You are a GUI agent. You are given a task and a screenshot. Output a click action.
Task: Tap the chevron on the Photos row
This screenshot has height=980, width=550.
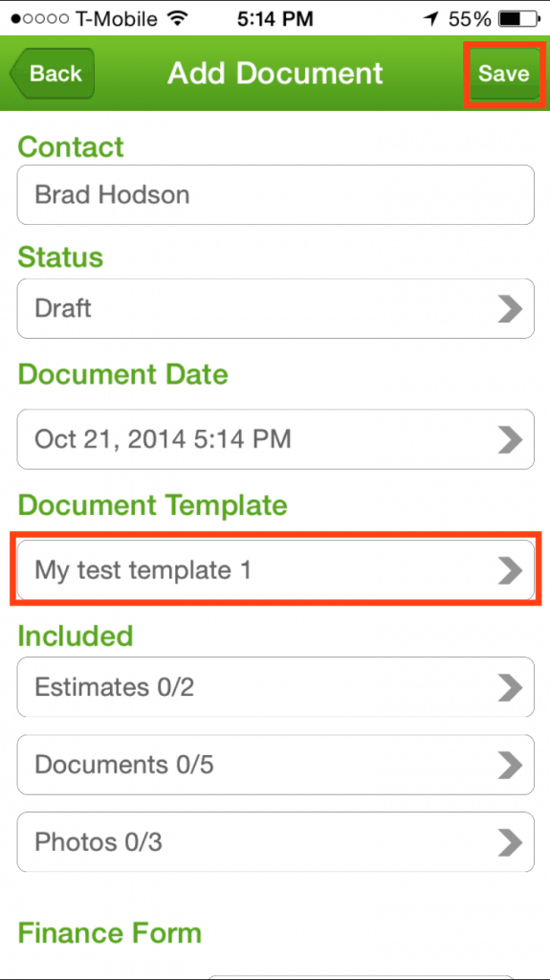pyautogui.click(x=510, y=842)
